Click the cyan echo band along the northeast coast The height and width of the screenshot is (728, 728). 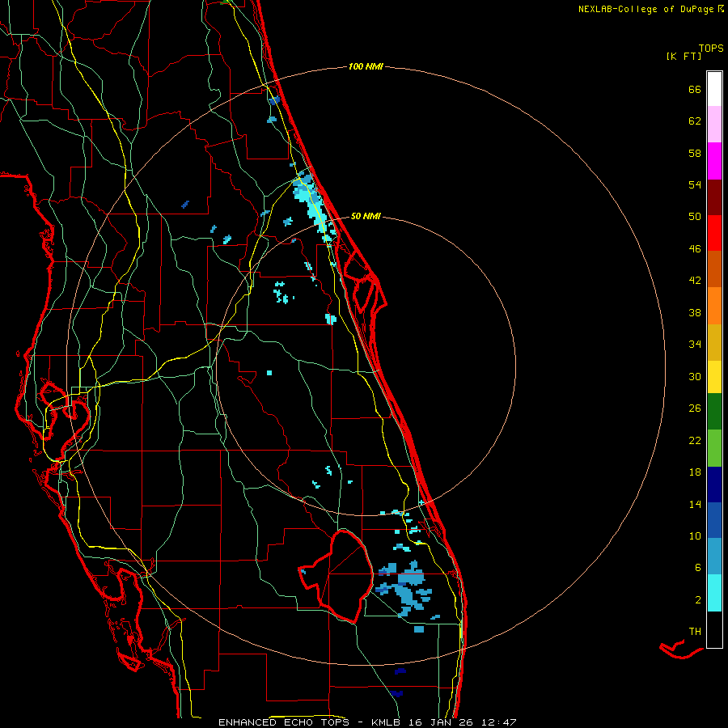[x=313, y=205]
